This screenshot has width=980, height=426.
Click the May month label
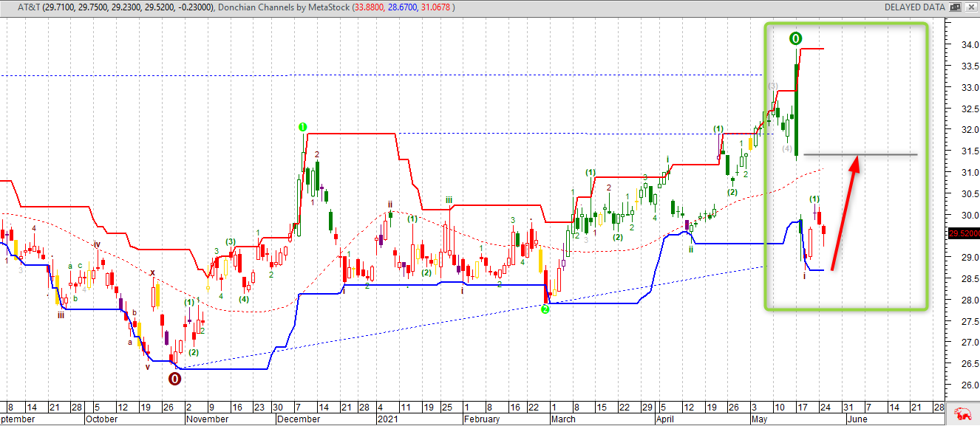tap(759, 419)
